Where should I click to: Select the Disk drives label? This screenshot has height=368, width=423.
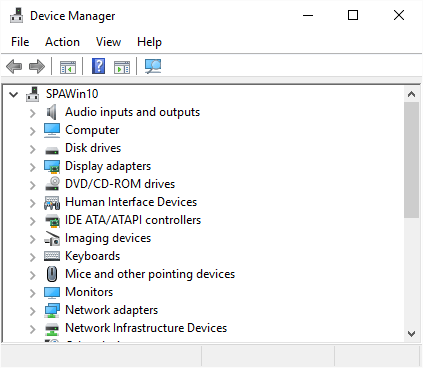tap(93, 148)
